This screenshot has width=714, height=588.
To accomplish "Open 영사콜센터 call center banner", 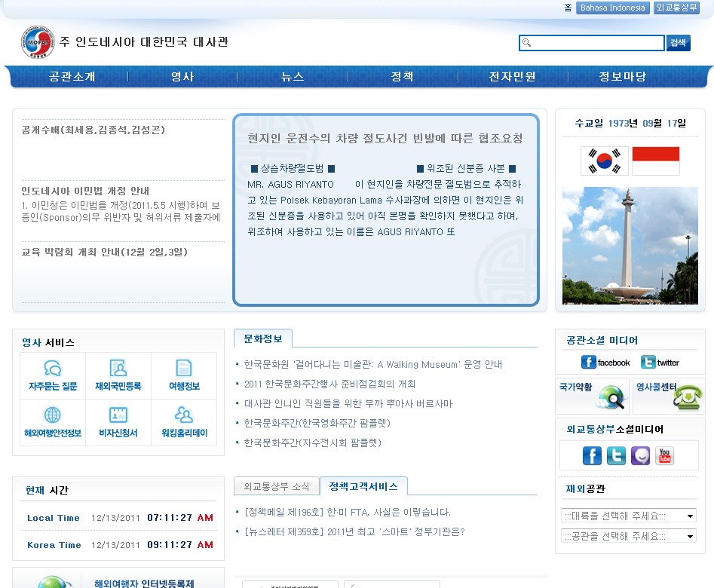I will pos(669,396).
